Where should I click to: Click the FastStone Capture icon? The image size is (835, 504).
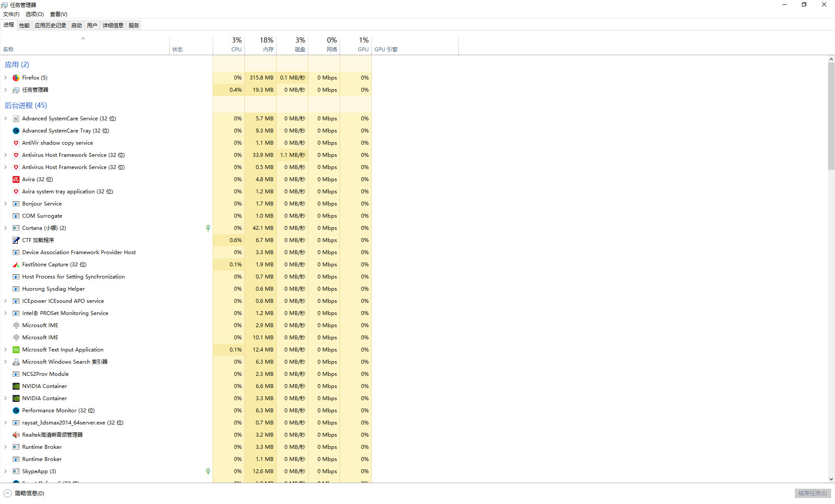point(16,265)
